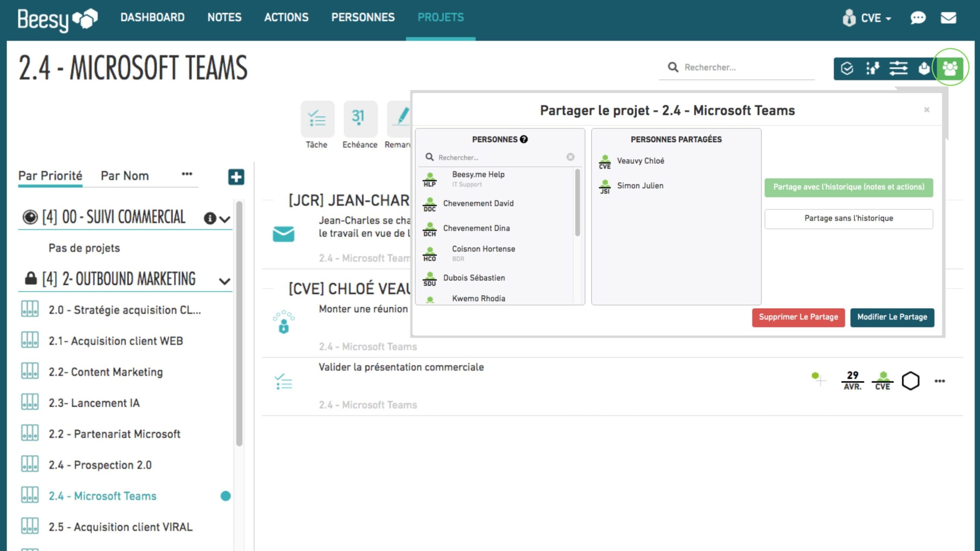This screenshot has height=551, width=980.
Task: Add a Tâche item
Action: tap(317, 119)
